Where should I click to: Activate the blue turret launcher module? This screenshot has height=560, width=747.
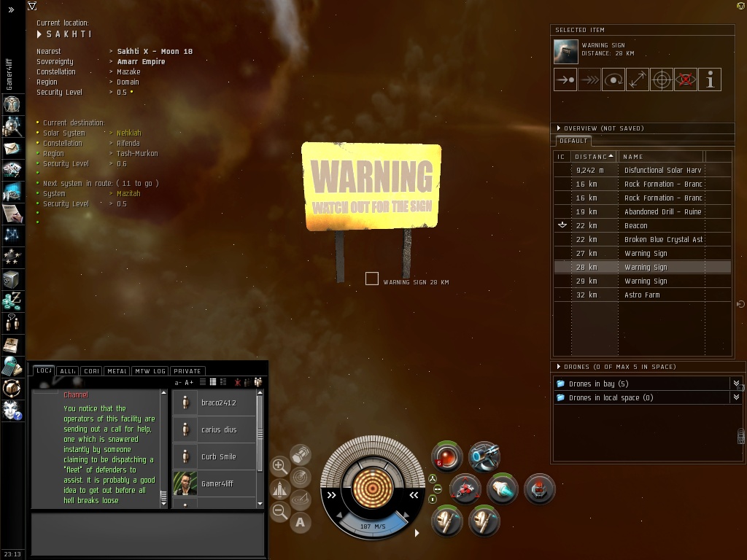point(484,456)
